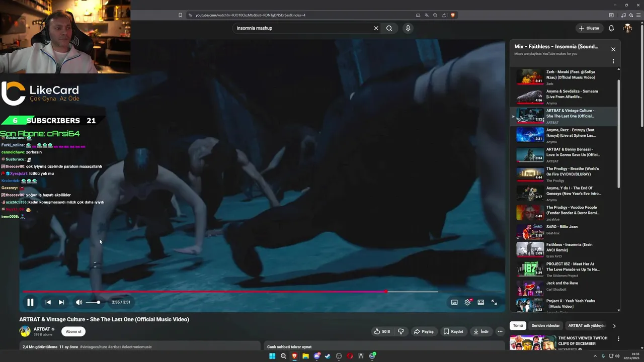The width and height of the screenshot is (644, 362).
Task: Select the Seriden videolar filter chip
Action: coord(545,326)
